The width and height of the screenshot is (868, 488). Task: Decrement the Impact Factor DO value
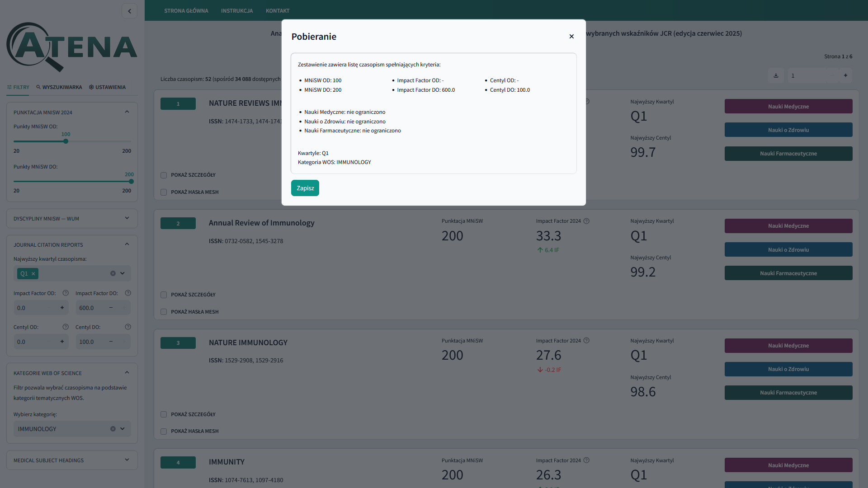click(x=111, y=308)
